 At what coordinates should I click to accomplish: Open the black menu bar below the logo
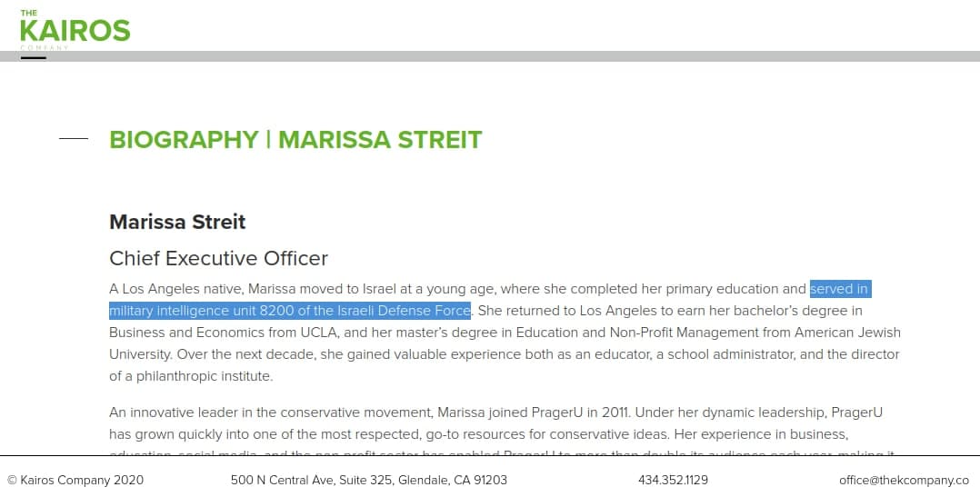[33, 58]
